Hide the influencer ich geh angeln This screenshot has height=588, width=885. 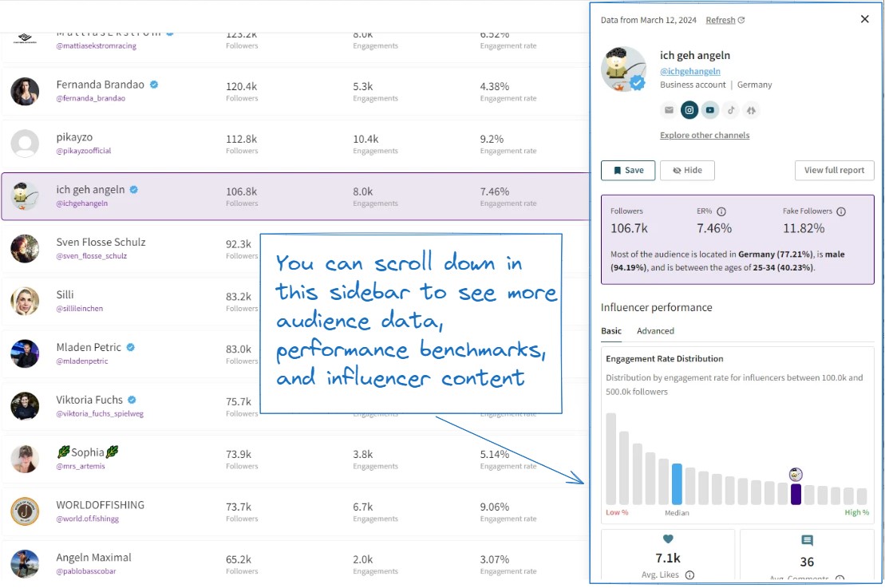(x=687, y=170)
